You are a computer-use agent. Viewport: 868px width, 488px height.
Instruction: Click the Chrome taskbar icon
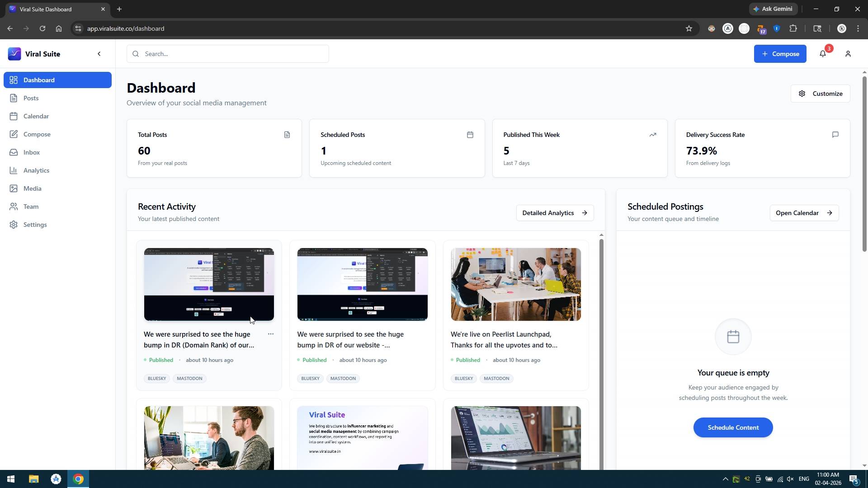point(78,479)
